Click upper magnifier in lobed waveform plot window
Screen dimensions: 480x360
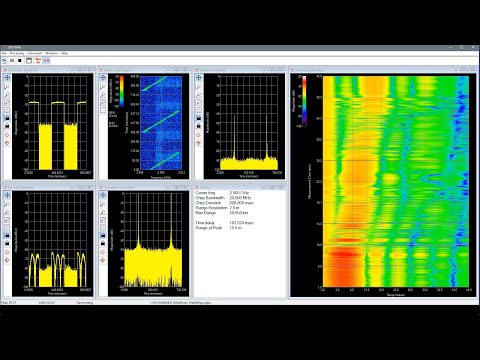click(x=7, y=204)
